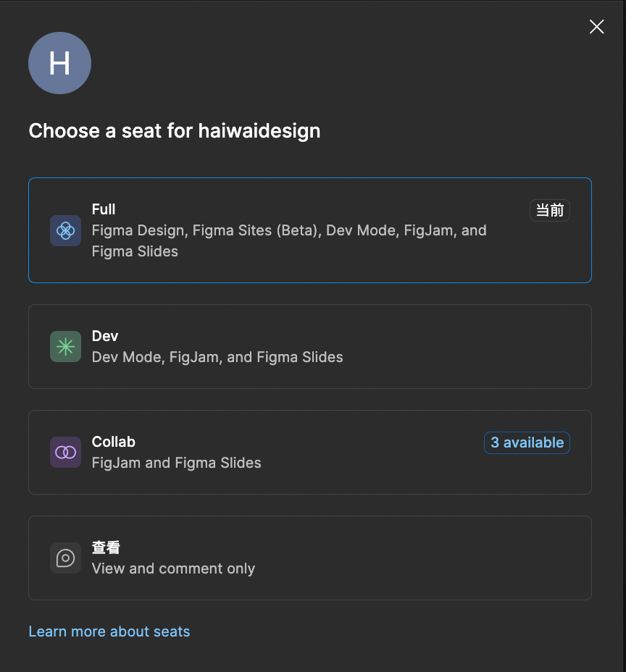
Task: Click 'Dev Mode, FigJam, and Figma Slides' text
Action: (x=217, y=357)
